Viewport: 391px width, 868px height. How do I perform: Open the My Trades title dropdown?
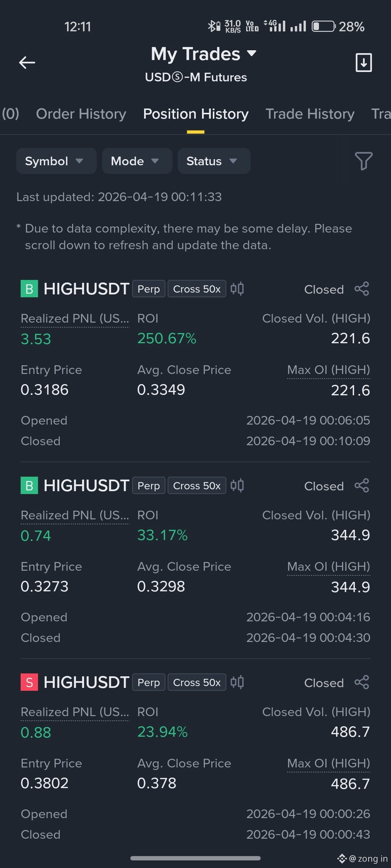203,54
